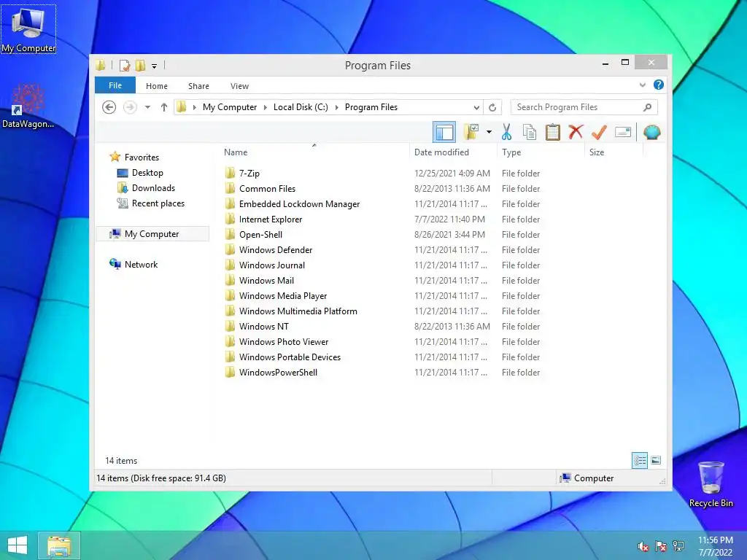Open the View ribbon tab
Screen dimensions: 747x560
coord(239,86)
